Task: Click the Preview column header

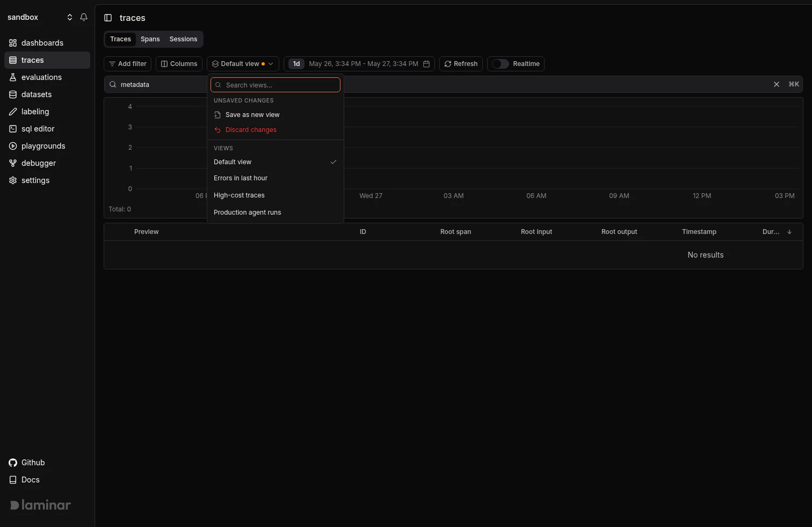Action: click(146, 232)
